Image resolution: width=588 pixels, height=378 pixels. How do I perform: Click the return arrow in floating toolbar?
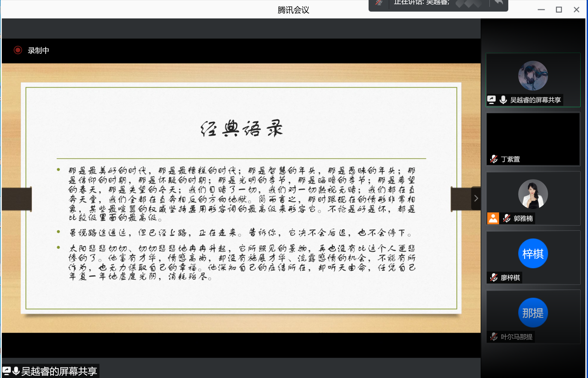(499, 3)
